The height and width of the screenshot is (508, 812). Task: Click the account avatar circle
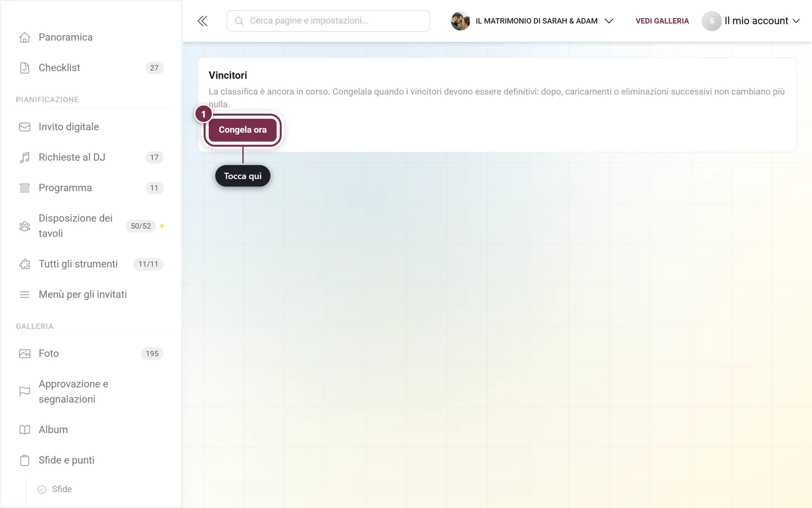tap(712, 21)
